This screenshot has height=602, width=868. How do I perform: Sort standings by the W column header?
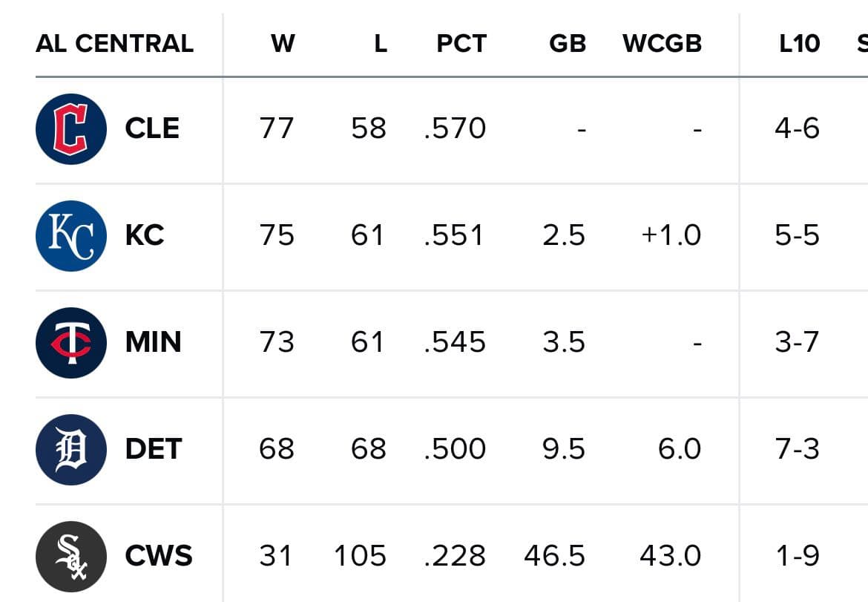(283, 44)
